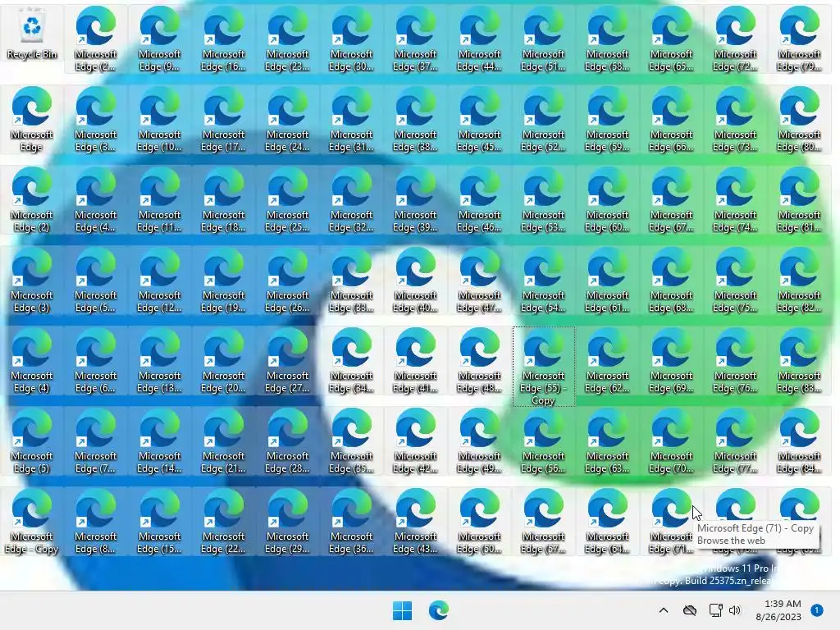Select the Microsoft Edge (67... shortcut
The width and height of the screenshot is (840, 630).
click(672, 200)
